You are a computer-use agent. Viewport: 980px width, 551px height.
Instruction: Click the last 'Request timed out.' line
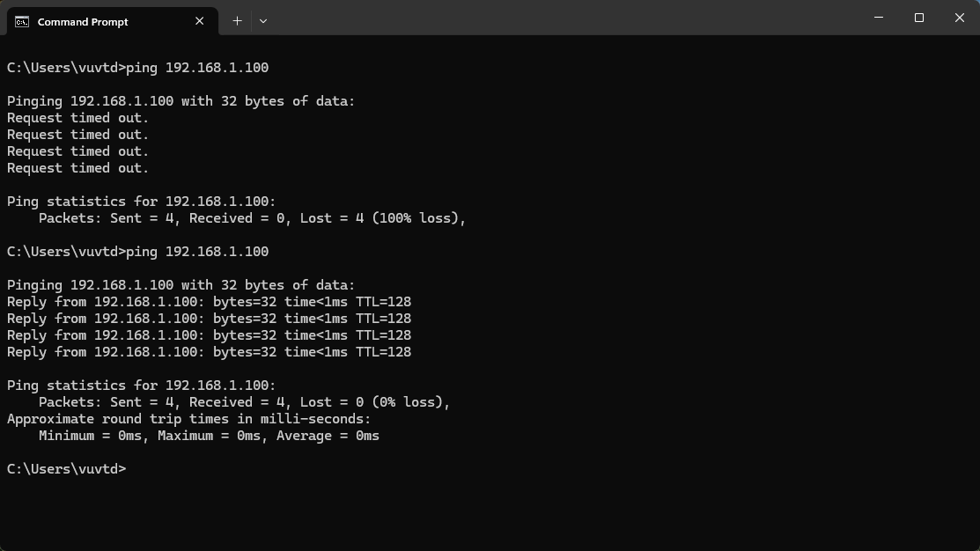tap(78, 168)
